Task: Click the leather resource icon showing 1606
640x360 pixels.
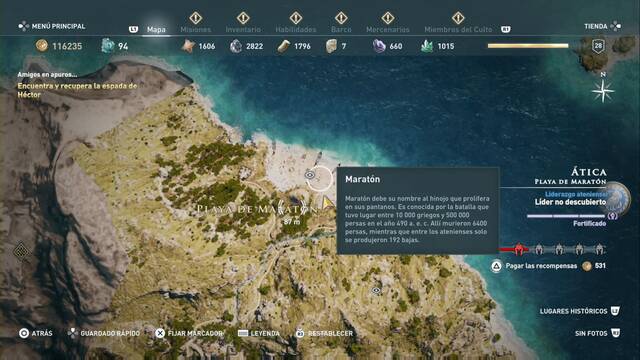Action: [188, 46]
